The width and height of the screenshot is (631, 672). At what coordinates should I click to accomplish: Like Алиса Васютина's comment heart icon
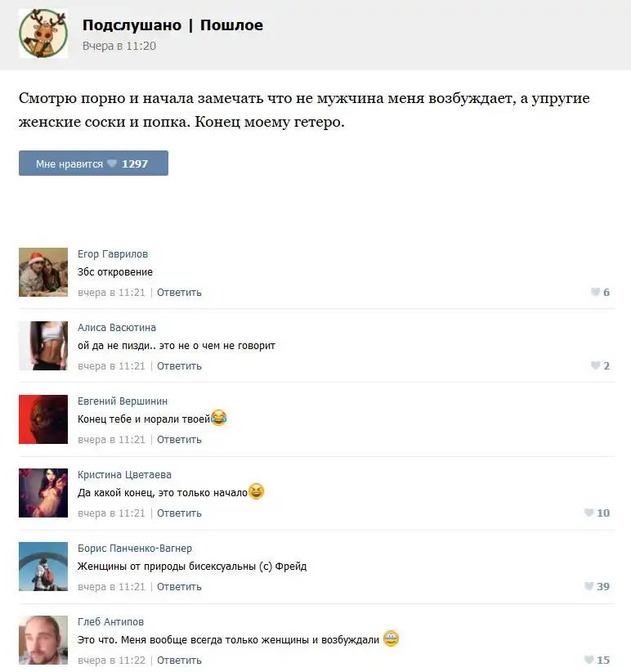[595, 365]
